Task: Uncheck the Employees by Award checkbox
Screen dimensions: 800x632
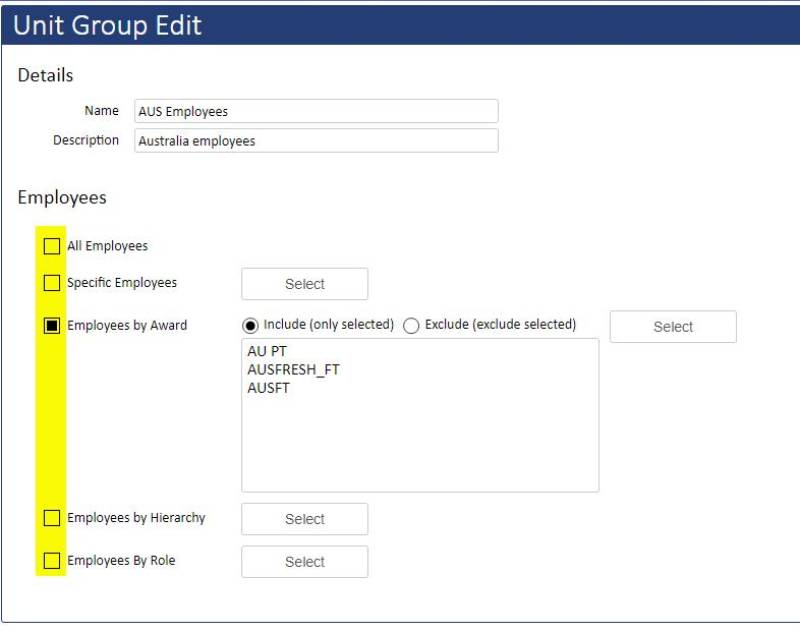Action: coord(52,325)
